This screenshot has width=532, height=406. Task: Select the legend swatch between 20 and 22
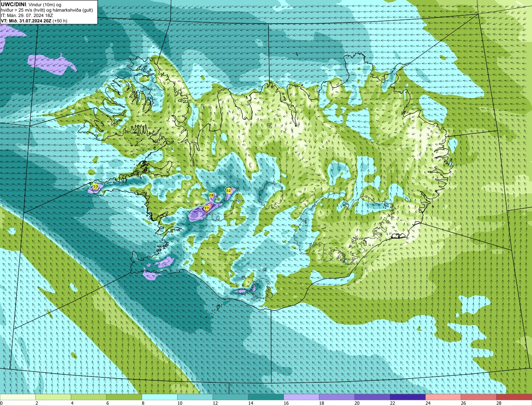pos(372,397)
